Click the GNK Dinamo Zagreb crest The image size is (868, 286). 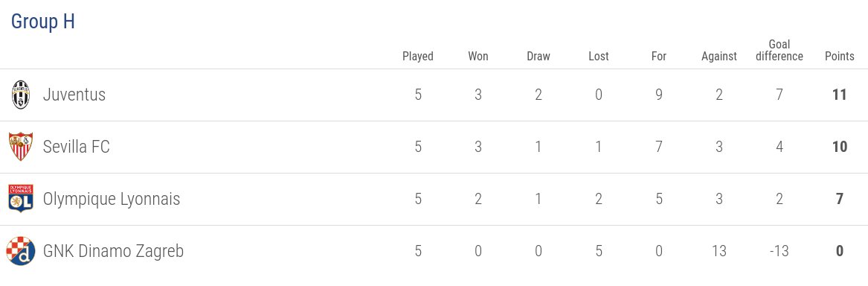[x=21, y=251]
